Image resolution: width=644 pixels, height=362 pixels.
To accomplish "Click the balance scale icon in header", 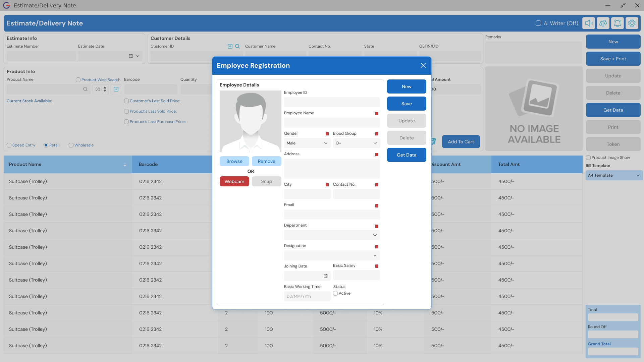I will (603, 23).
